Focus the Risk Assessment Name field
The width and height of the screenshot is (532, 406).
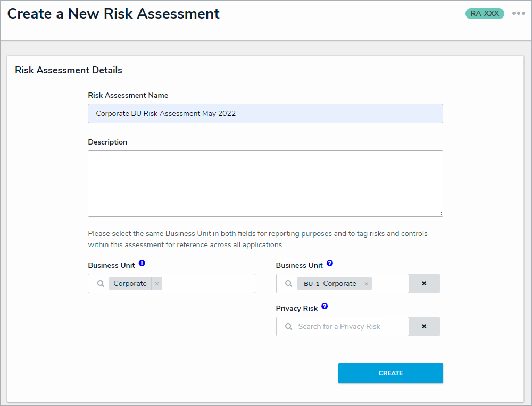[265, 113]
